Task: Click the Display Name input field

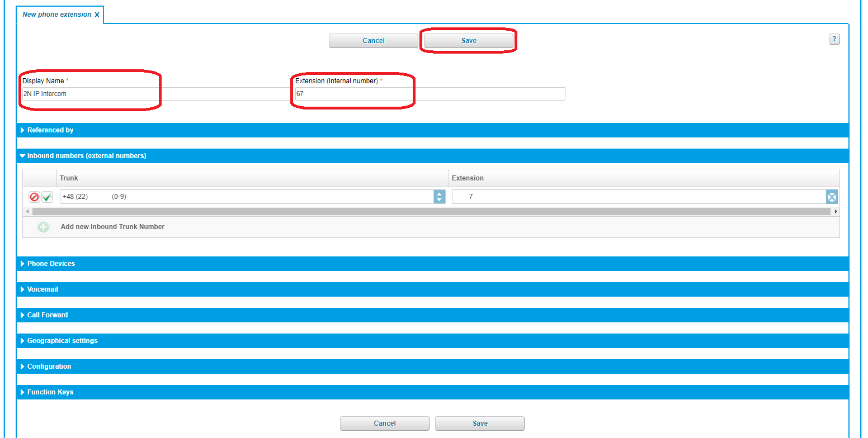Action: (157, 94)
